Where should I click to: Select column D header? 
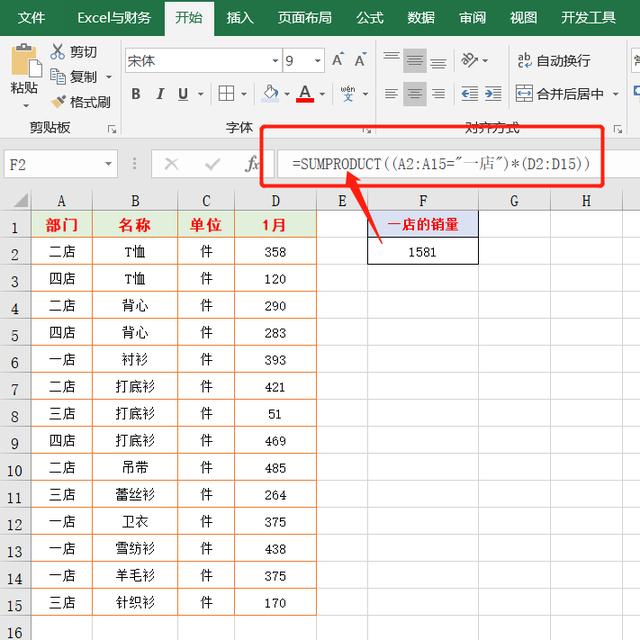click(x=276, y=200)
